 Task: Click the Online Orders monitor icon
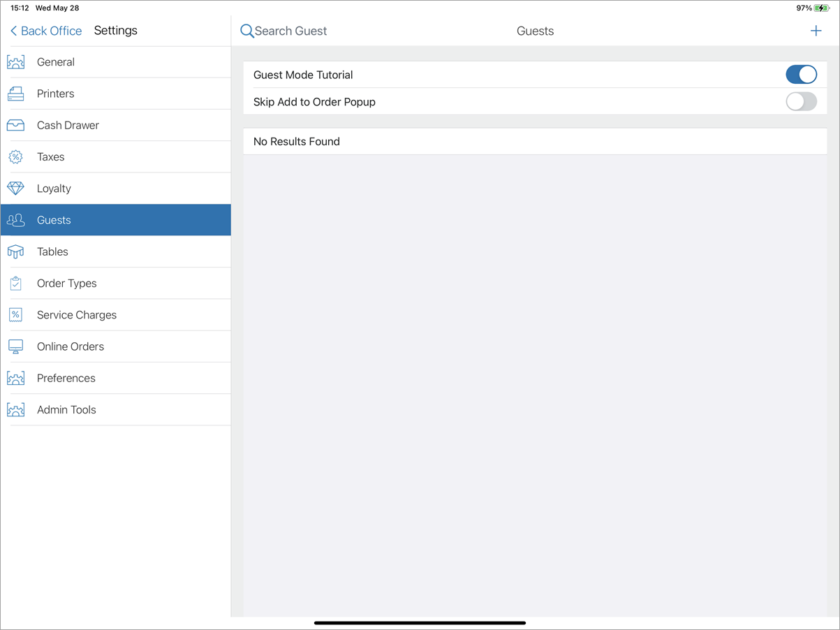pos(15,346)
